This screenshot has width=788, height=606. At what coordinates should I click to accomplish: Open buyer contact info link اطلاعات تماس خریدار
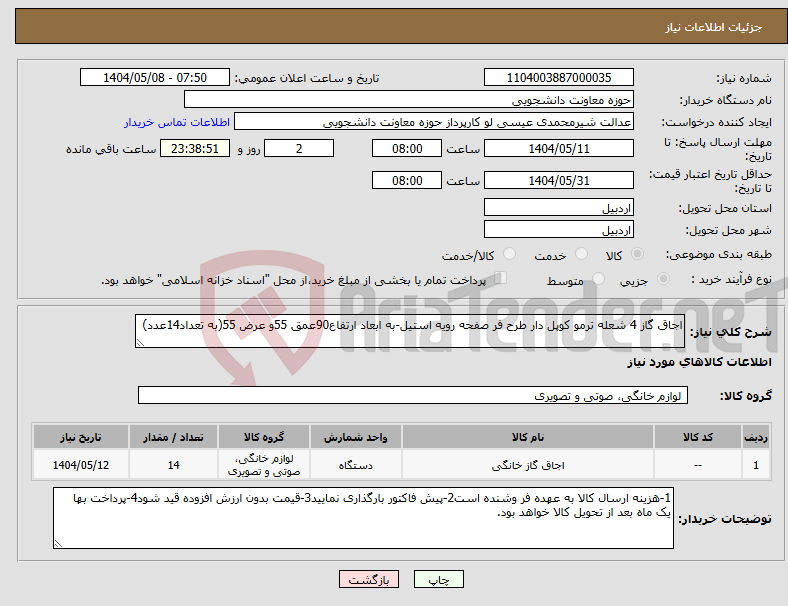(177, 122)
